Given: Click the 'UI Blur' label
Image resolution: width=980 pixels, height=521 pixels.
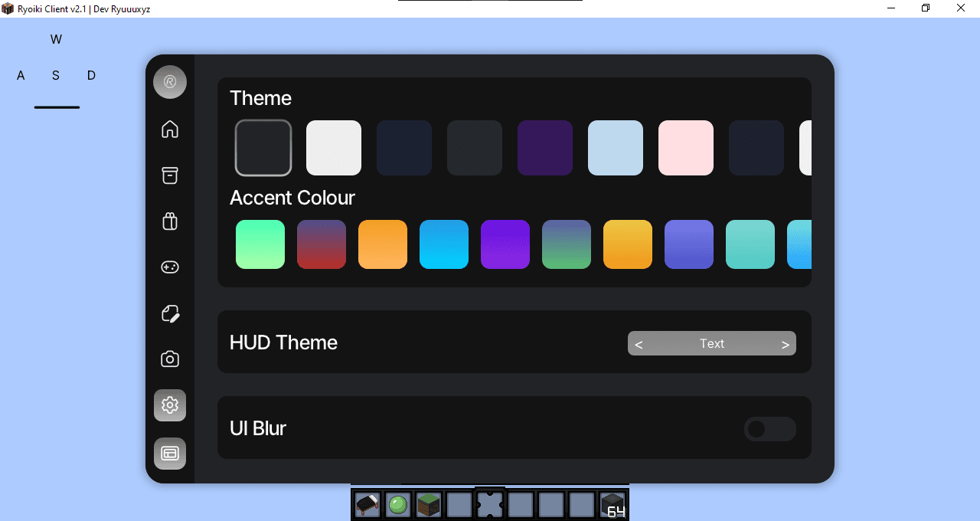Looking at the screenshot, I should click(258, 428).
